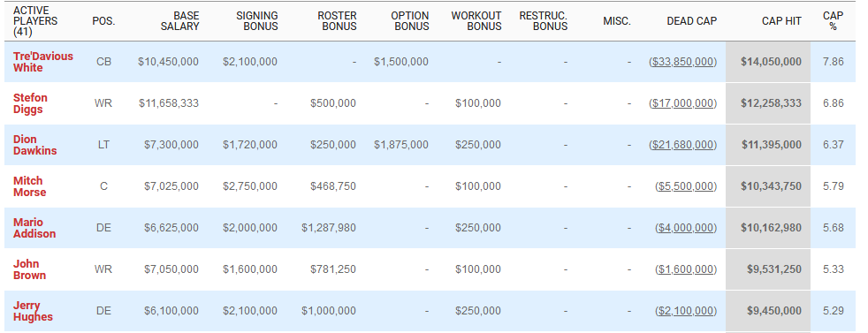Sort table by Base Salary header
Image resolution: width=868 pixels, height=333 pixels.
(180, 21)
